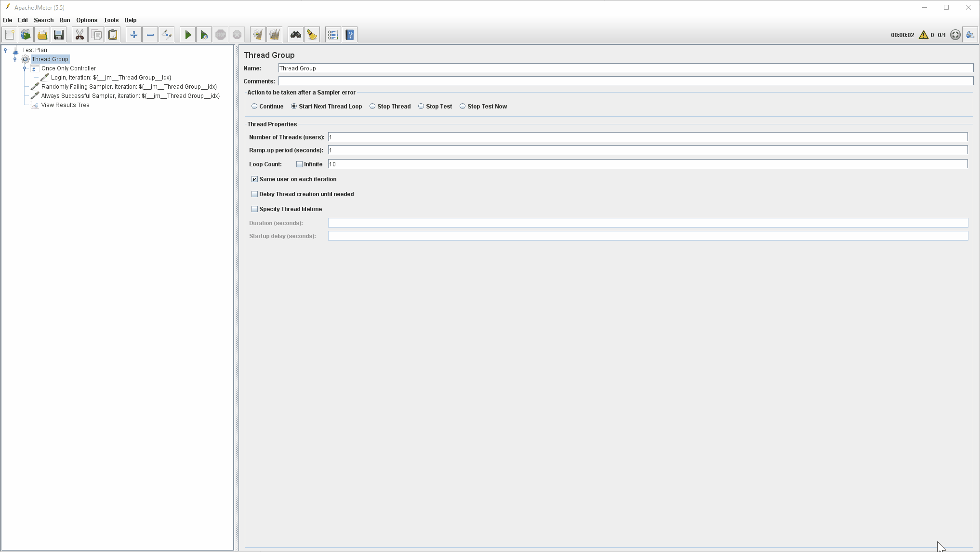This screenshot has height=552, width=980.
Task: Enable 'Specify Thread lifetime' checkbox
Action: coord(254,209)
